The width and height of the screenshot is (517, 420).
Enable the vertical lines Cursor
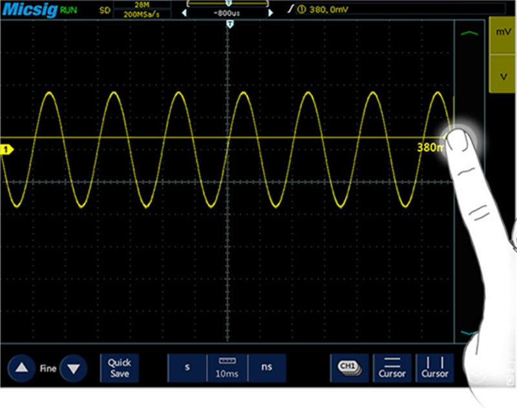pyautogui.click(x=435, y=368)
